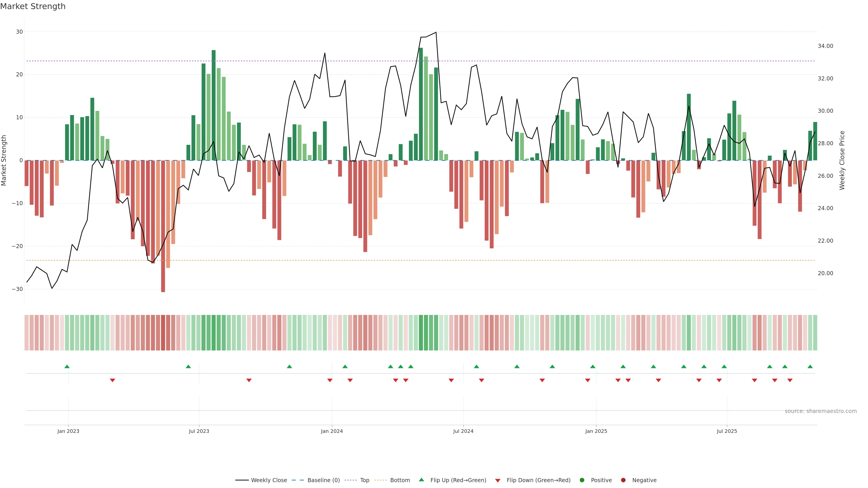Click the last red flip-down marker on the right
Image resolution: width=868 pixels, height=488 pixels.
pyautogui.click(x=790, y=380)
